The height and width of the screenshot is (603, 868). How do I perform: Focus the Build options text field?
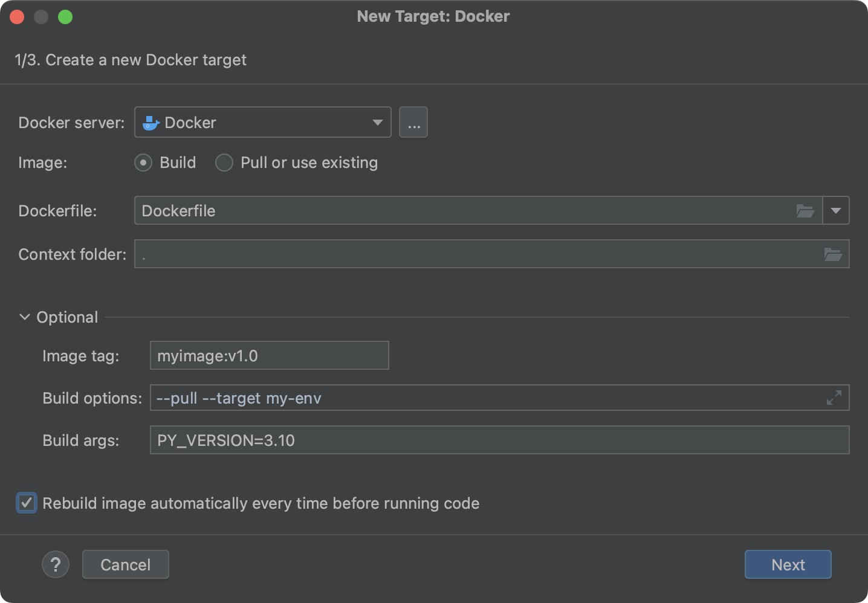[x=484, y=398]
